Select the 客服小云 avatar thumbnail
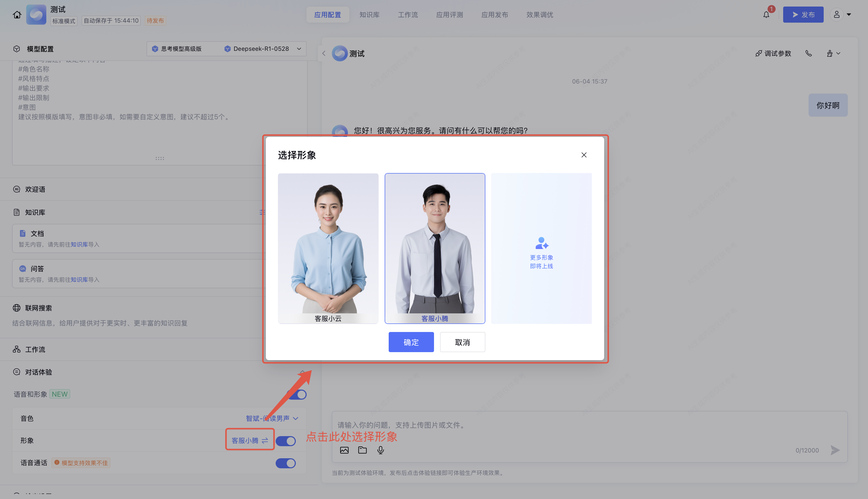Image resolution: width=868 pixels, height=499 pixels. [x=328, y=248]
